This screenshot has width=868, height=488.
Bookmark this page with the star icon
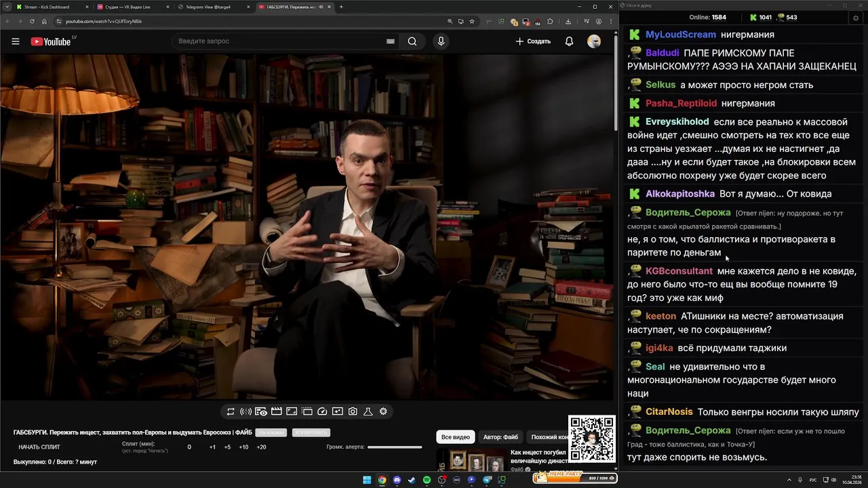point(472,21)
